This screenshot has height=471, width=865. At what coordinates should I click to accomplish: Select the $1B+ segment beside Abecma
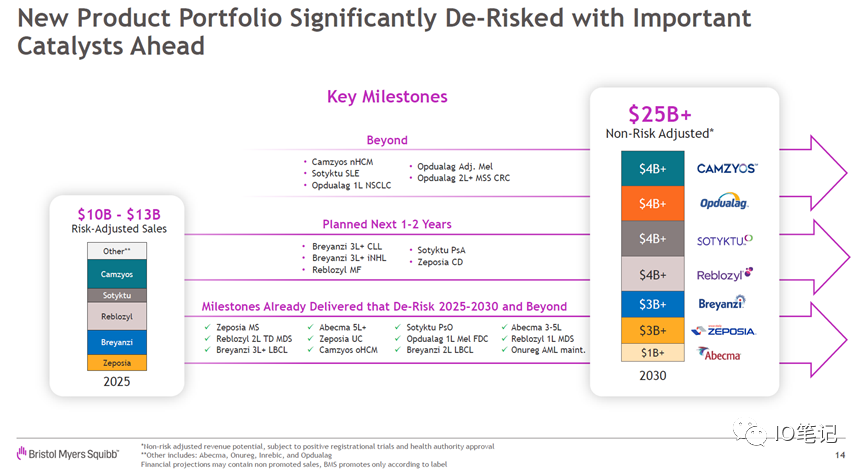[652, 352]
